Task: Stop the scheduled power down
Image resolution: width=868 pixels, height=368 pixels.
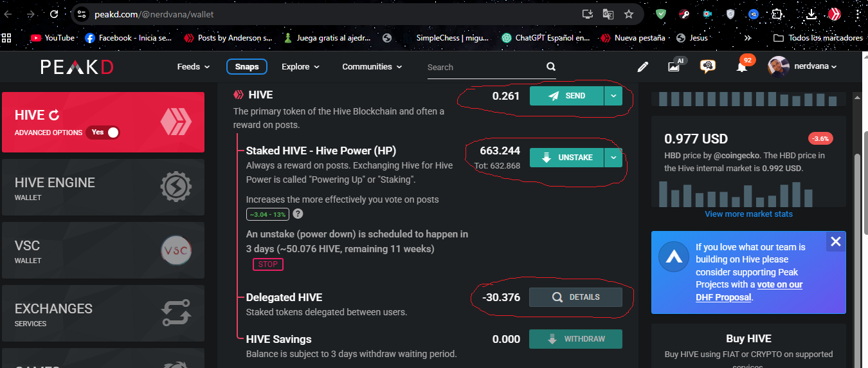Action: pyautogui.click(x=268, y=264)
